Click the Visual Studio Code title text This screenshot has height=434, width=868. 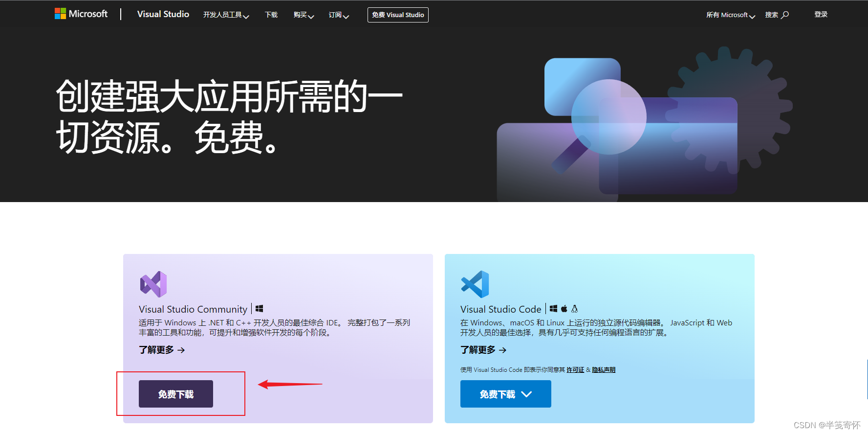pyautogui.click(x=501, y=309)
